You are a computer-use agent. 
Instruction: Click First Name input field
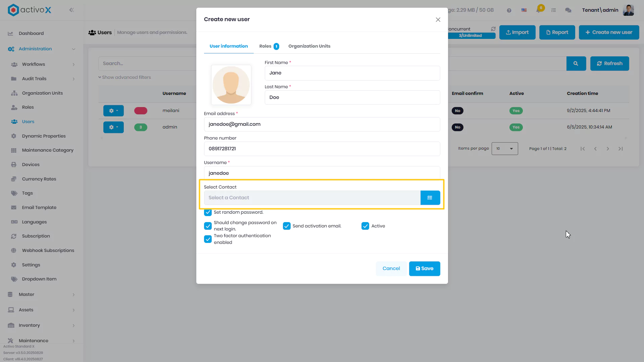point(352,73)
